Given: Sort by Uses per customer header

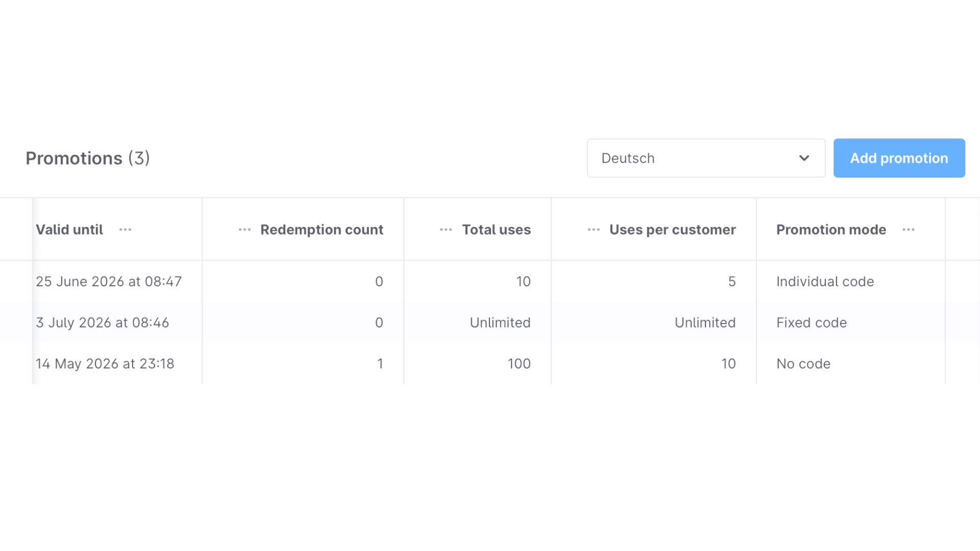Looking at the screenshot, I should pos(672,230).
